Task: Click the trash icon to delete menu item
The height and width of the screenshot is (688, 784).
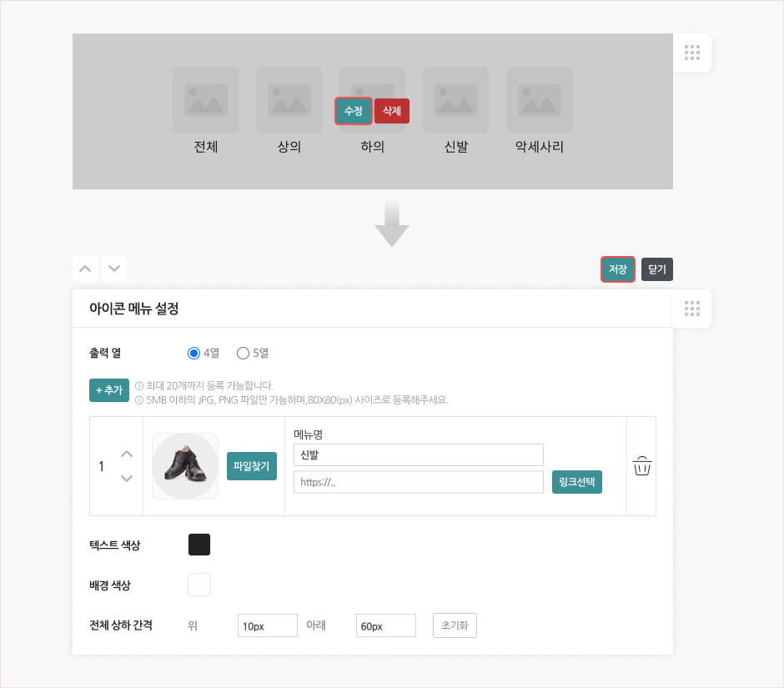Action: point(641,465)
